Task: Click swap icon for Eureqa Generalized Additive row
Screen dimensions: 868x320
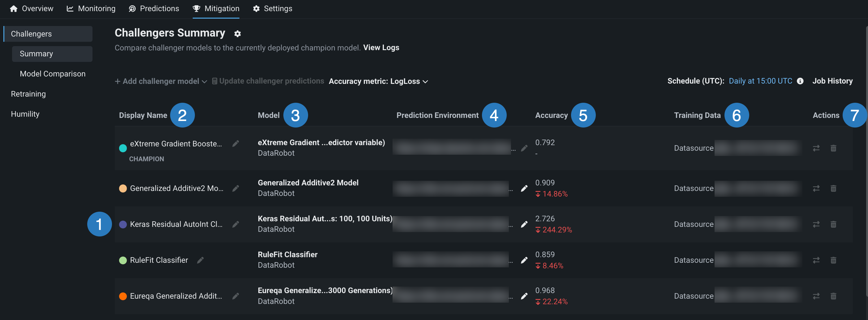Action: coord(816,296)
